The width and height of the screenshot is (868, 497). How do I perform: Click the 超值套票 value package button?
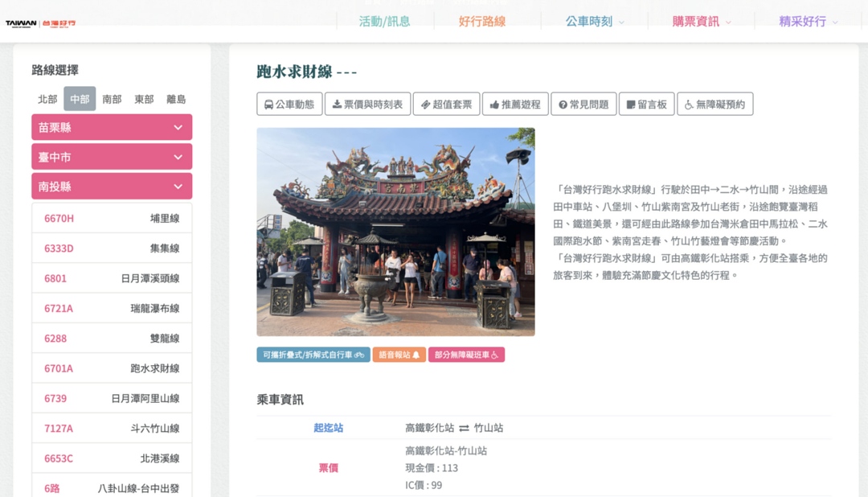pos(446,105)
